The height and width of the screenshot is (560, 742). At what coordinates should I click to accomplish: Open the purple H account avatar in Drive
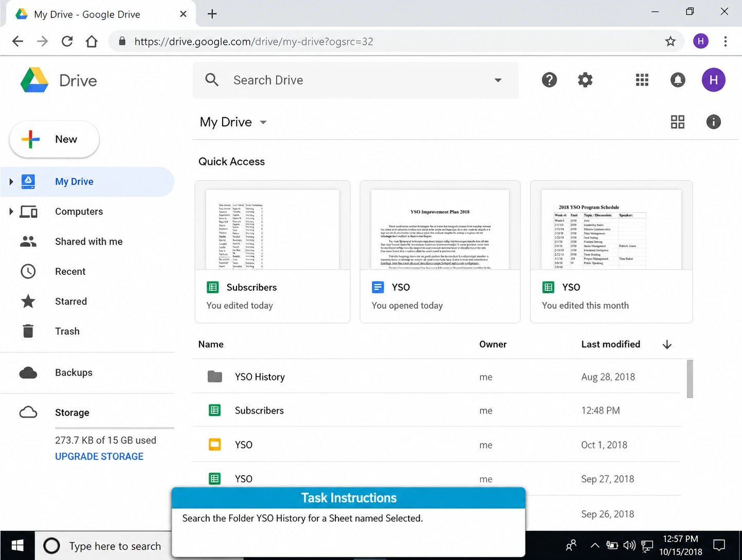(714, 80)
